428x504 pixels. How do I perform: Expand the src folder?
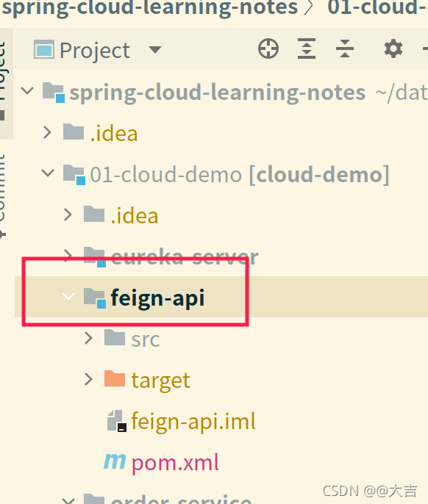pyautogui.click(x=88, y=339)
